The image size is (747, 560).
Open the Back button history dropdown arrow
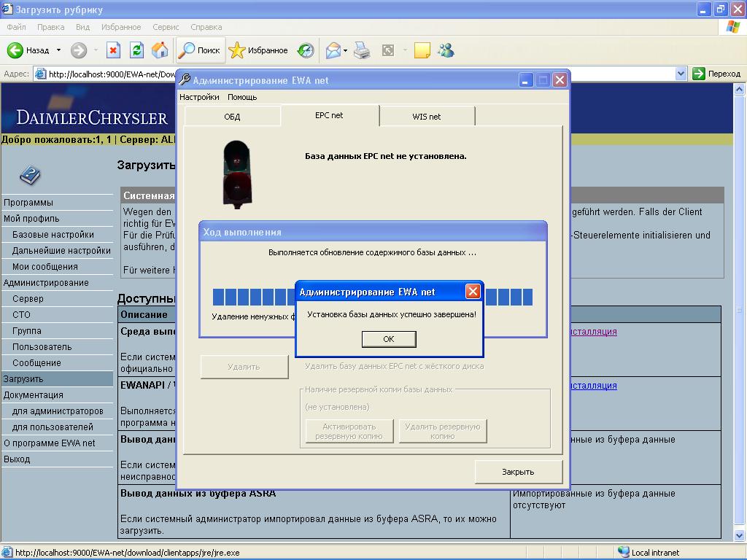[58, 50]
